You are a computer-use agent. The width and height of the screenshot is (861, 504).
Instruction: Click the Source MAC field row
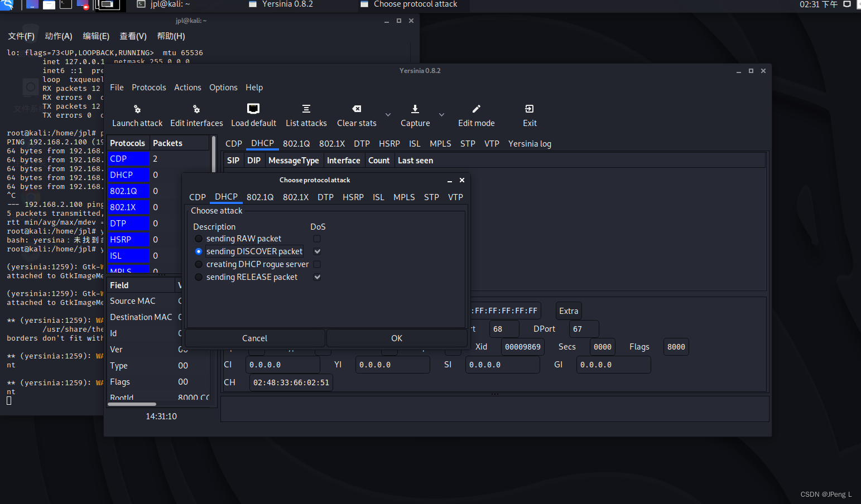tap(158, 301)
